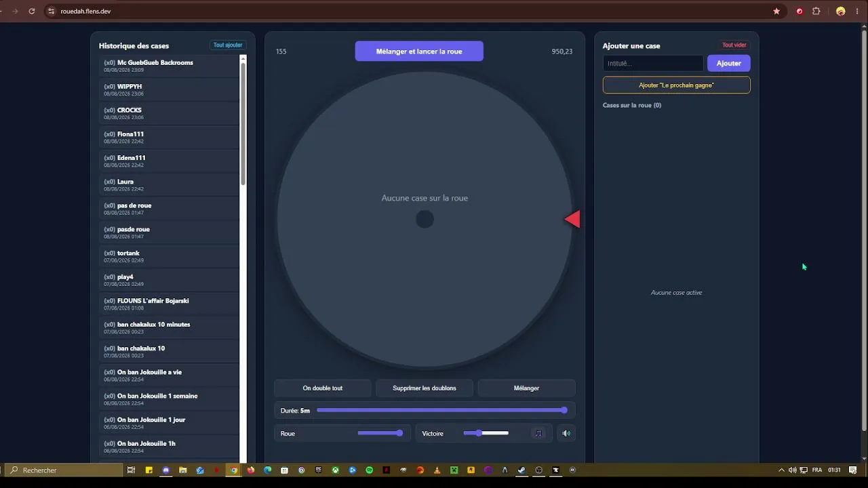
Task: Click 'Ajouter "Le prochain gagne"' button
Action: 676,85
